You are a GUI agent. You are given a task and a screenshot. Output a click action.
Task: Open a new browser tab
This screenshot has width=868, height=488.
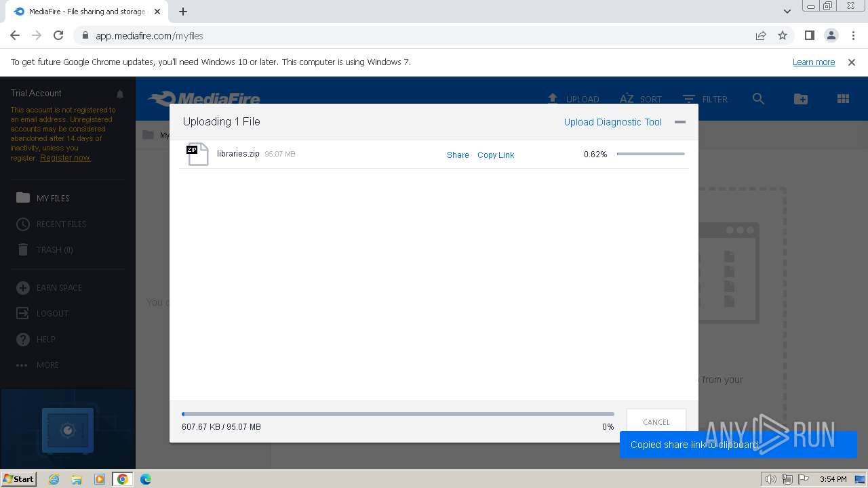tap(183, 12)
